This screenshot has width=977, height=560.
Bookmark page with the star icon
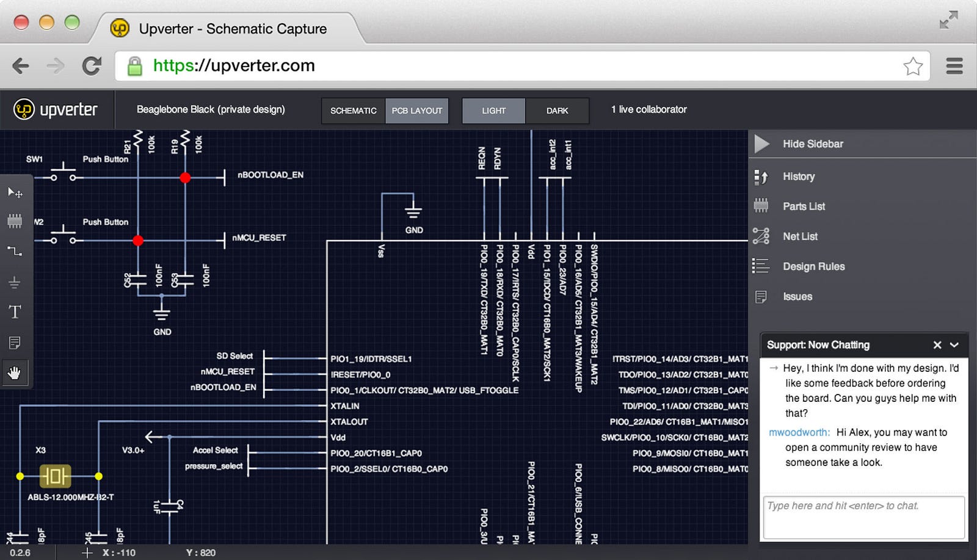[913, 66]
